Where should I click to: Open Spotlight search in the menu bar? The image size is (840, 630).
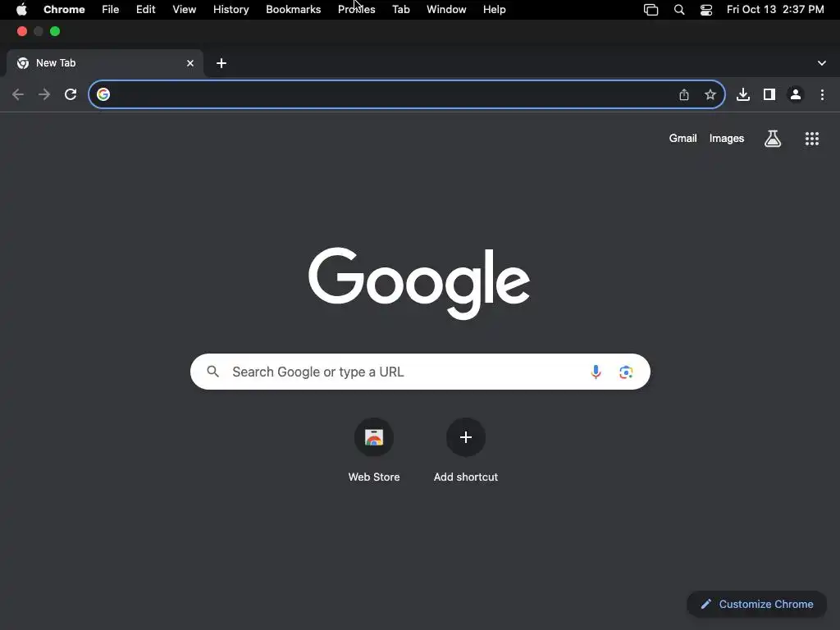(679, 10)
